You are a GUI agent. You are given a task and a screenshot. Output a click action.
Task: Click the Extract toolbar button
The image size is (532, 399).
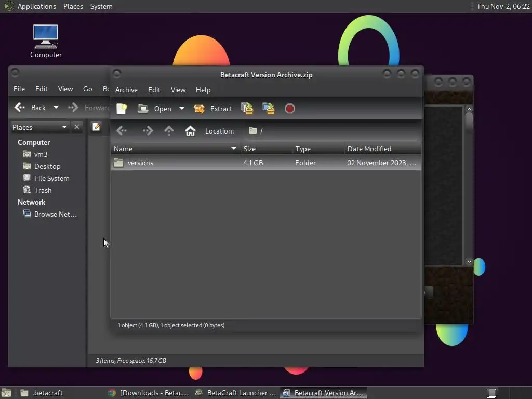pyautogui.click(x=212, y=109)
